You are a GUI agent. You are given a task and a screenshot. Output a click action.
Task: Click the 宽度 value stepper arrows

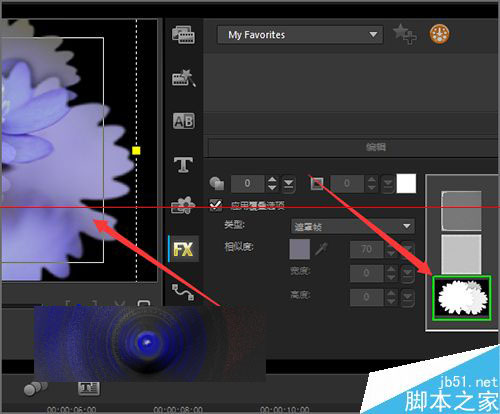[391, 273]
